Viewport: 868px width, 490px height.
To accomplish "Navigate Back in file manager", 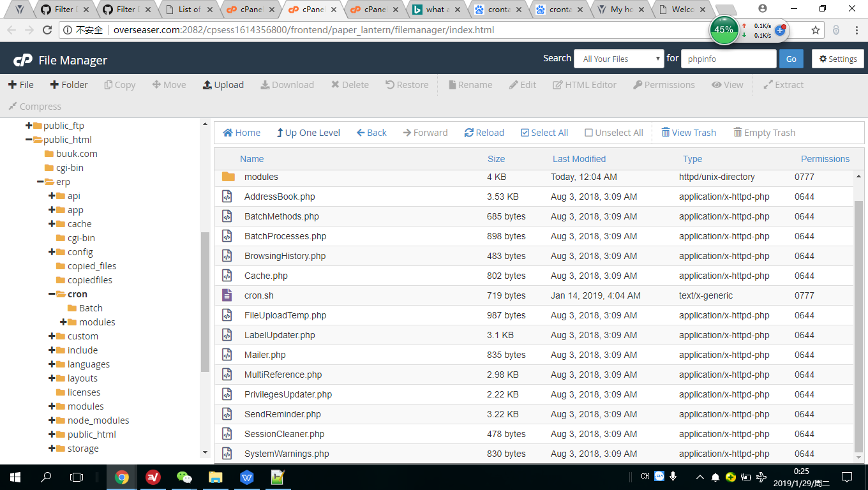I will click(x=371, y=133).
